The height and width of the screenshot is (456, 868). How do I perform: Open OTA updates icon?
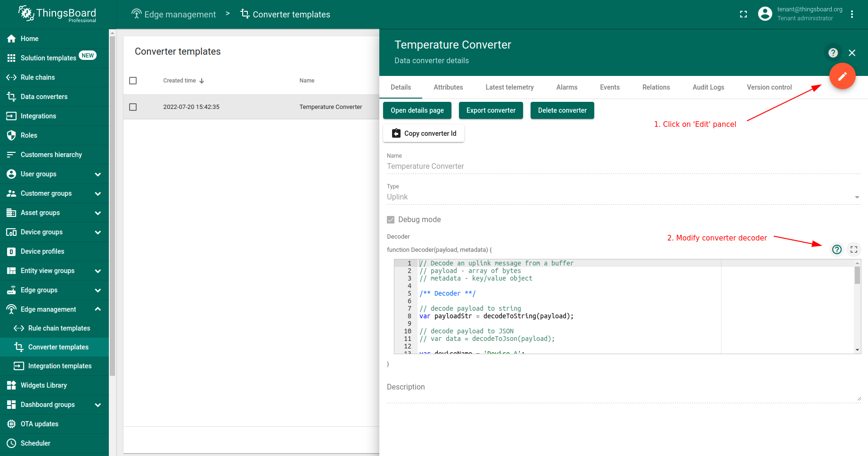[11, 424]
